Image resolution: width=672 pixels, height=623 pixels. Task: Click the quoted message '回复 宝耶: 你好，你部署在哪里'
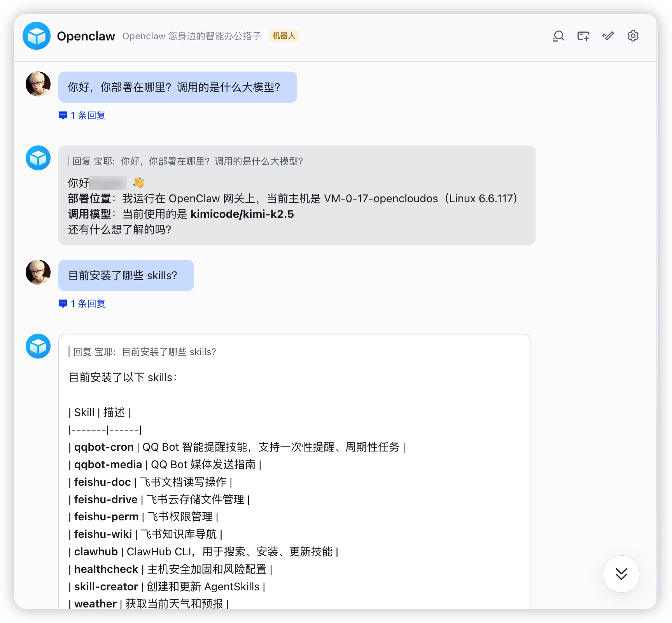coord(186,161)
